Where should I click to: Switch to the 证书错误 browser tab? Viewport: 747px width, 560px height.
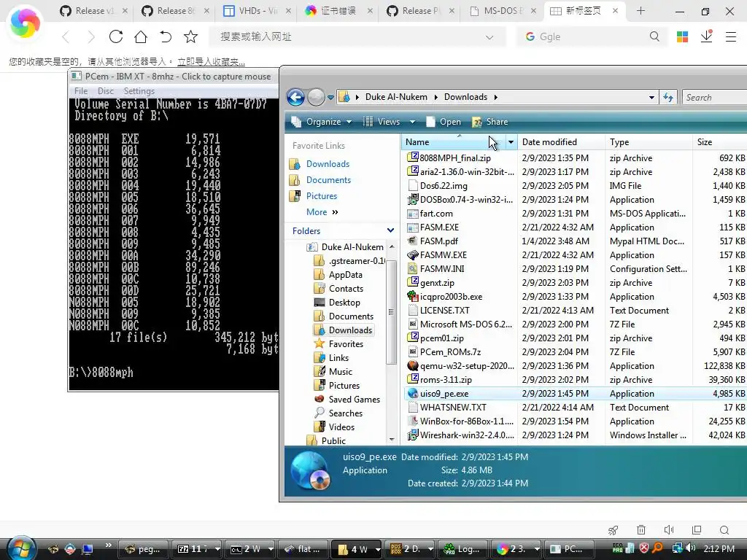pyautogui.click(x=337, y=10)
